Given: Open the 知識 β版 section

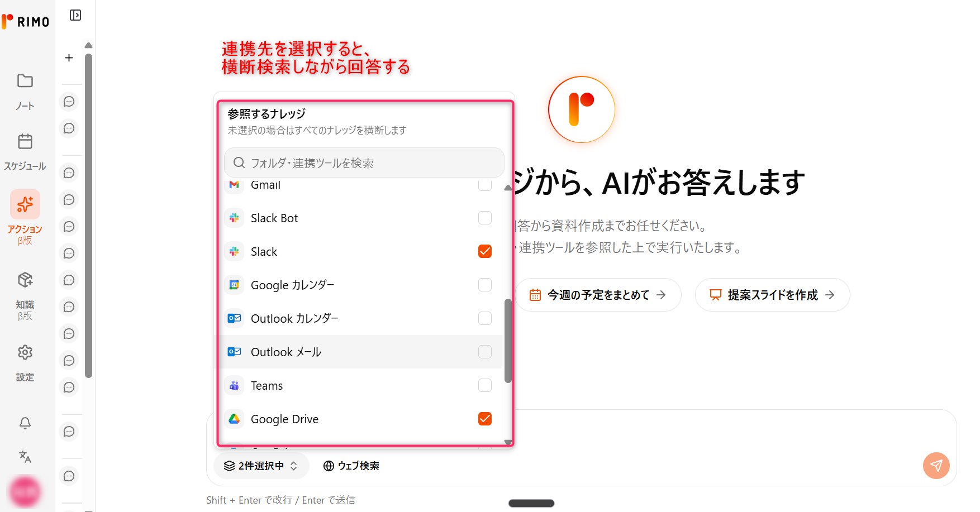Looking at the screenshot, I should click(25, 295).
